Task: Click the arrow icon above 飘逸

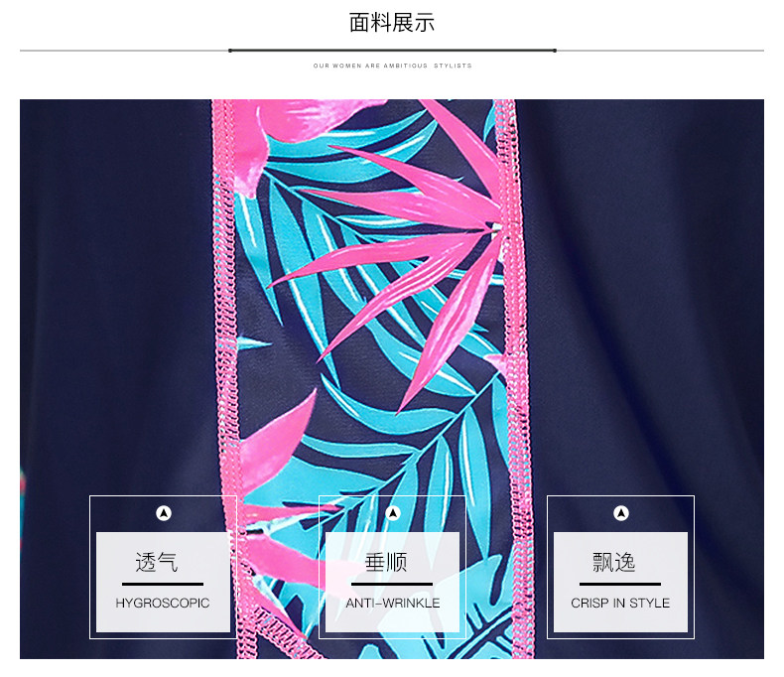Action: click(621, 513)
